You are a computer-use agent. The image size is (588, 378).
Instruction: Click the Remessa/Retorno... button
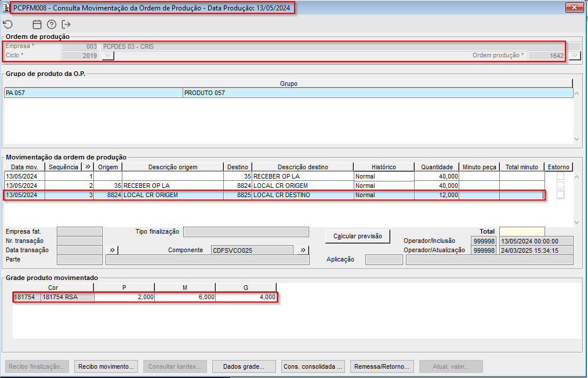382,366
